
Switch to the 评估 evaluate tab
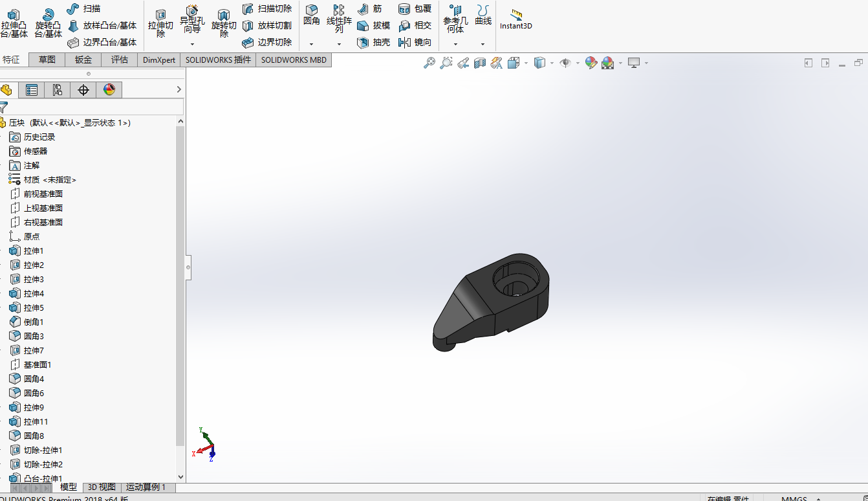120,60
